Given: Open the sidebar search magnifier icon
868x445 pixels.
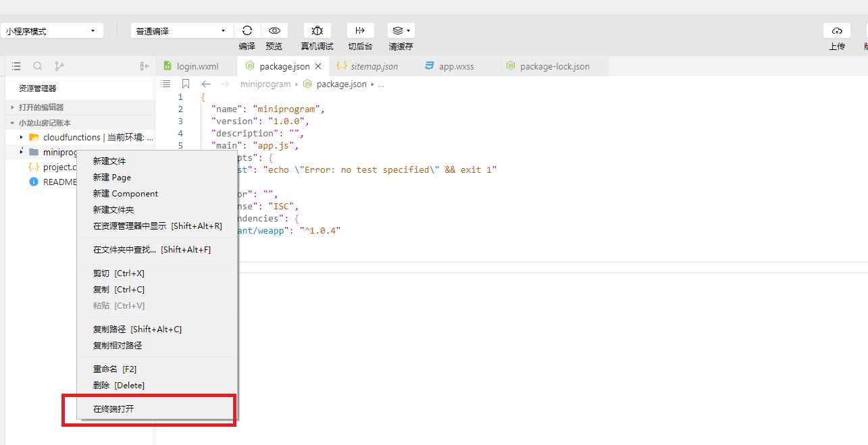Looking at the screenshot, I should tap(38, 66).
